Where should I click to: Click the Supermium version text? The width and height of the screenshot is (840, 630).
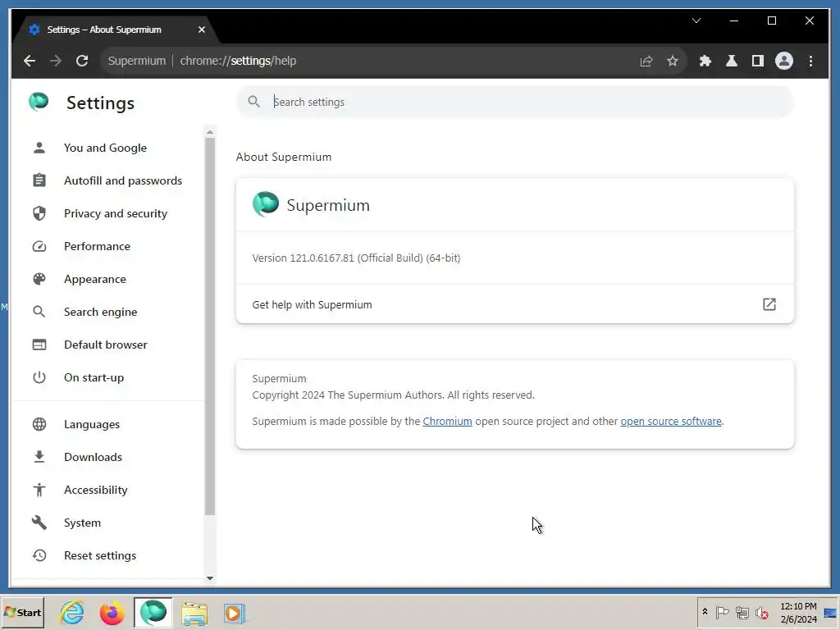tap(356, 258)
